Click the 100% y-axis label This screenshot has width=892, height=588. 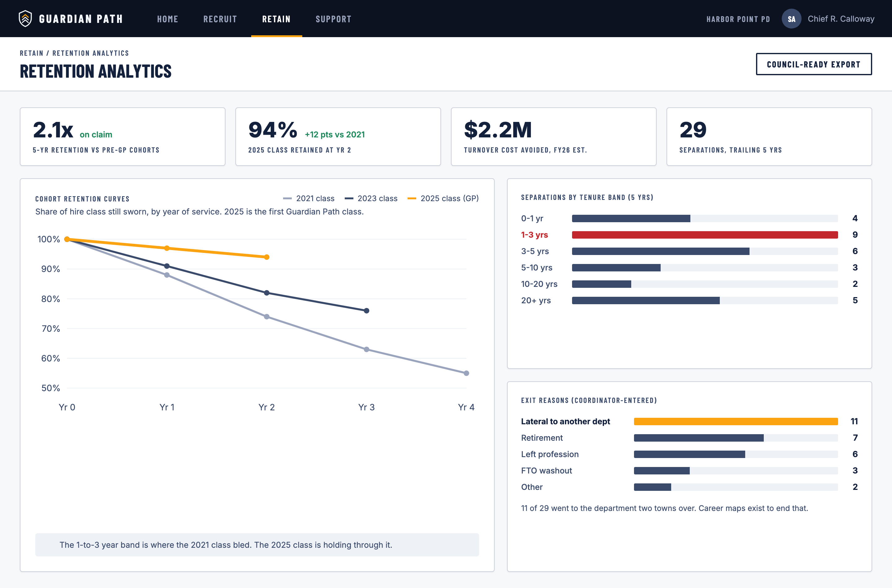coord(48,239)
